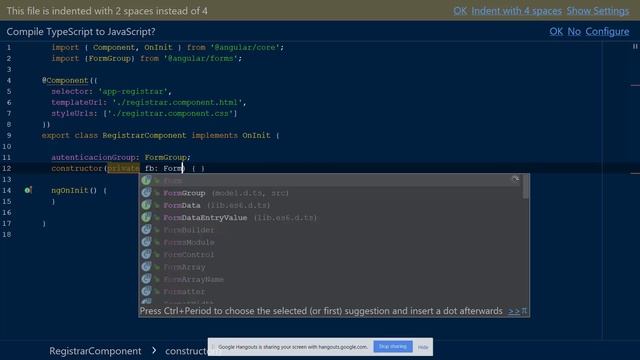Click '@angular/core' import path string
This screenshot has height=360, width=640.
point(245,47)
